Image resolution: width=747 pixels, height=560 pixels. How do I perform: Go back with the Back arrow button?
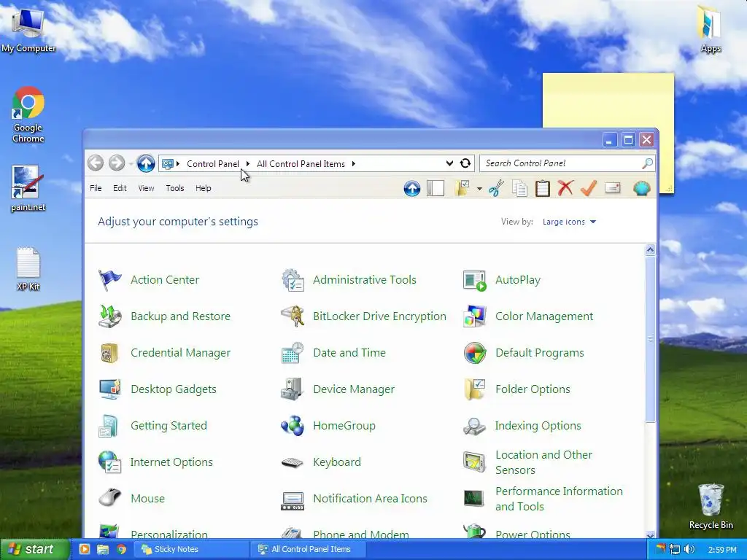click(96, 163)
